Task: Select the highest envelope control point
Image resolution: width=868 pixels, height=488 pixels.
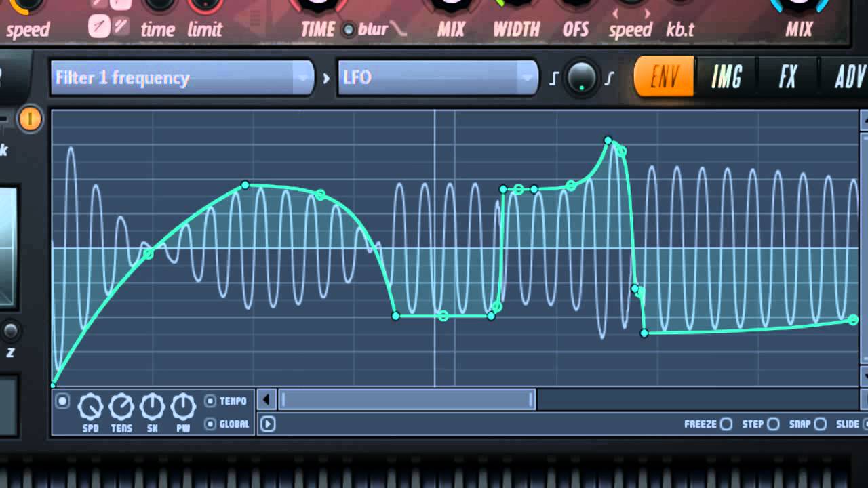Action: click(608, 140)
